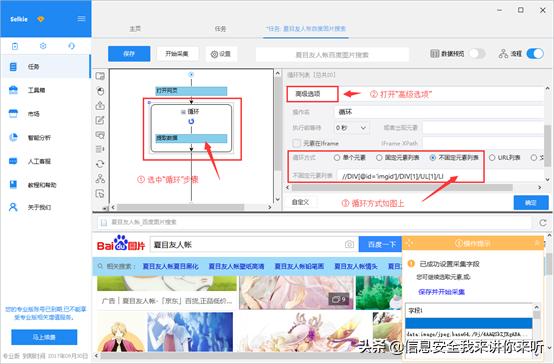Open related search 夏目友人帐铅笔画

tap(299, 266)
